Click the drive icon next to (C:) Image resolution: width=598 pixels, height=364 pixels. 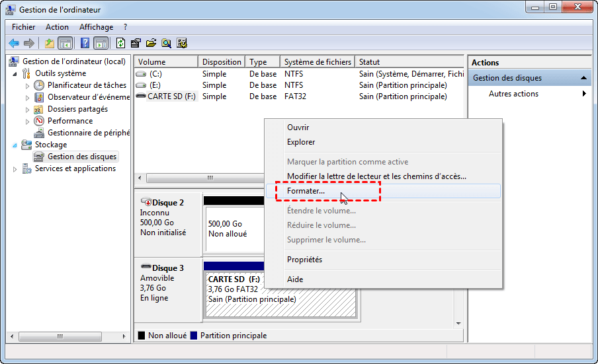click(x=141, y=74)
